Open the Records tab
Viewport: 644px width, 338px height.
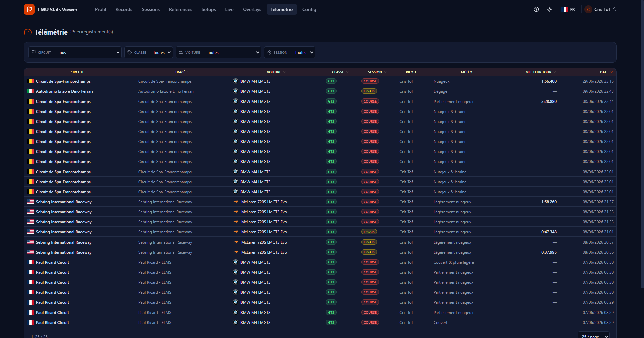(124, 9)
